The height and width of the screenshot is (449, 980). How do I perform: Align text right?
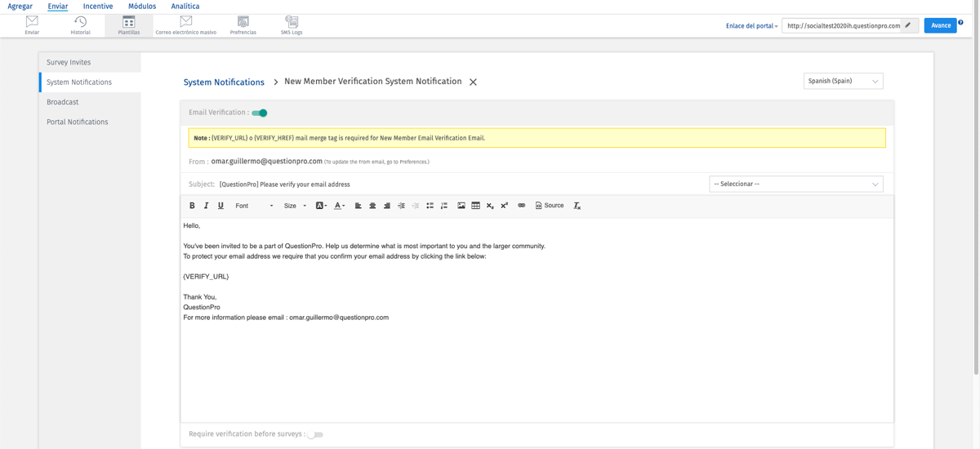coord(387,206)
